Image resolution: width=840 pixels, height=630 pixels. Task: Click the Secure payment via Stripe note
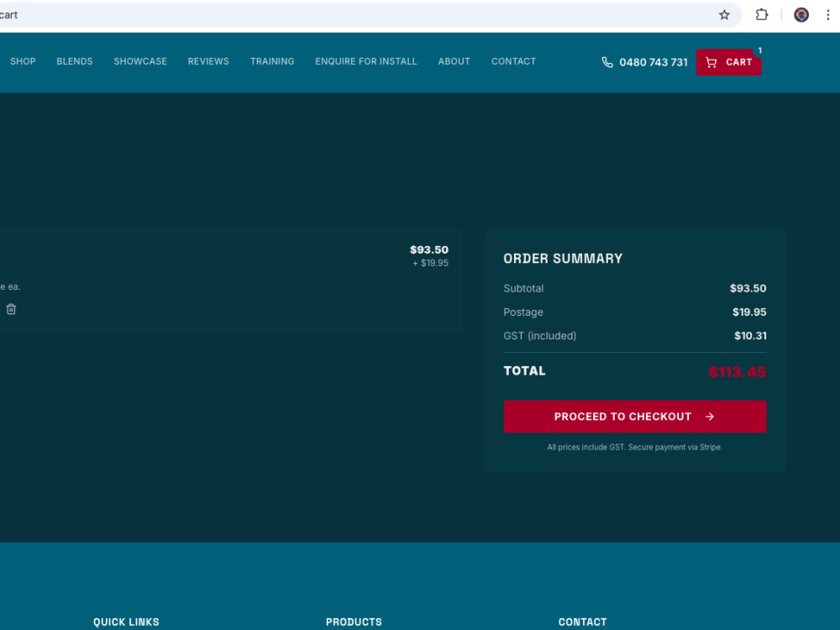pyautogui.click(x=675, y=447)
